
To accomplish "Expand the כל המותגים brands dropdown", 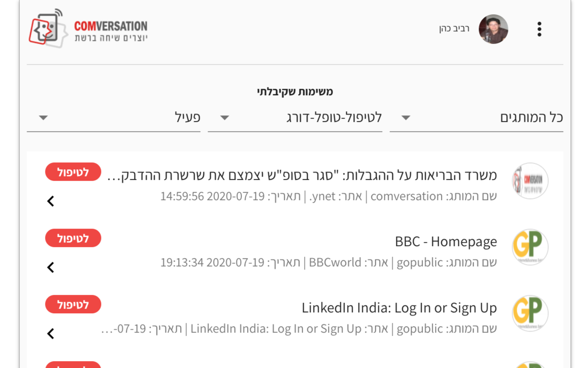I will 476,118.
